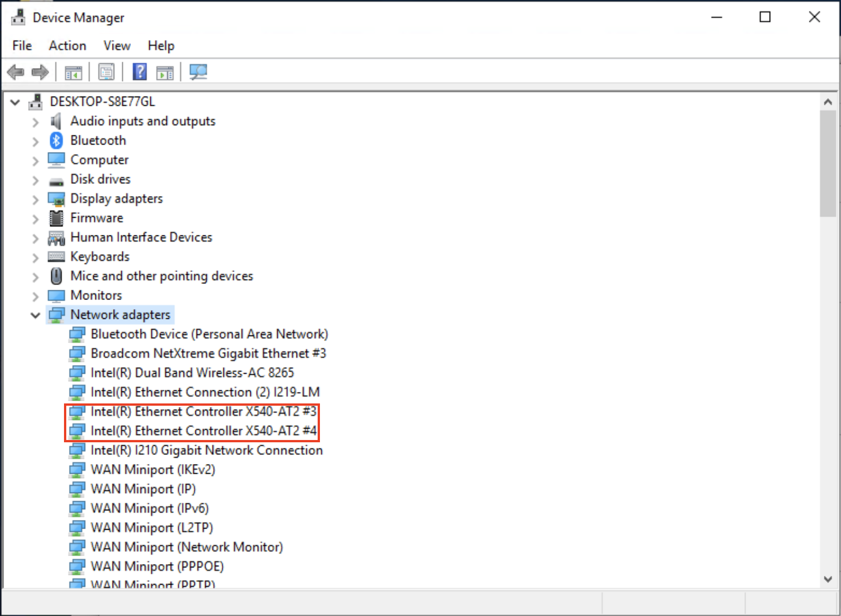Expand the Computer category

pos(35,161)
